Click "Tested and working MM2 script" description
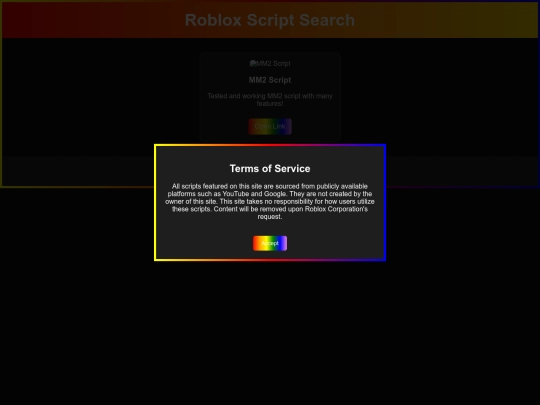 coord(270,100)
